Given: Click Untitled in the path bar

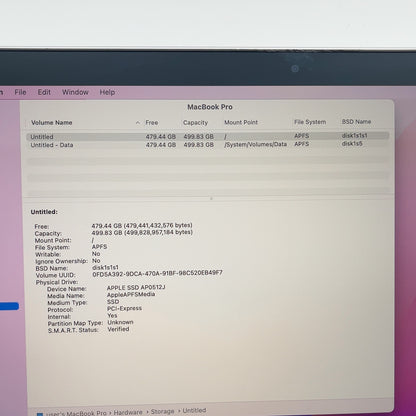Looking at the screenshot, I should click(x=194, y=410).
